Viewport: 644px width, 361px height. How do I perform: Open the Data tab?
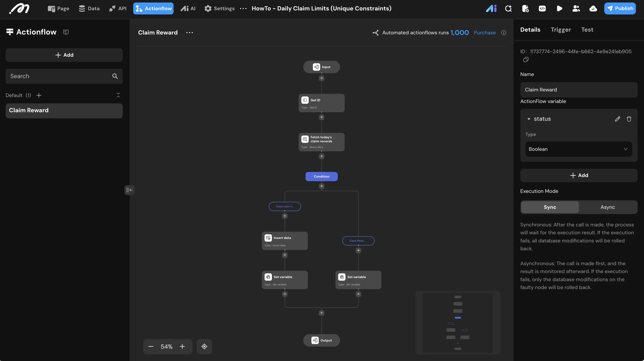pyautogui.click(x=89, y=8)
